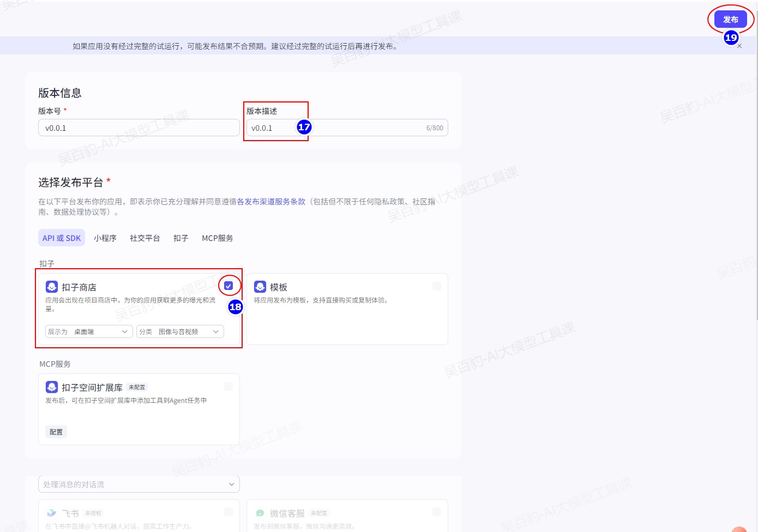Open the 展示为 桌面端 dropdown
The width and height of the screenshot is (758, 532).
(x=89, y=331)
